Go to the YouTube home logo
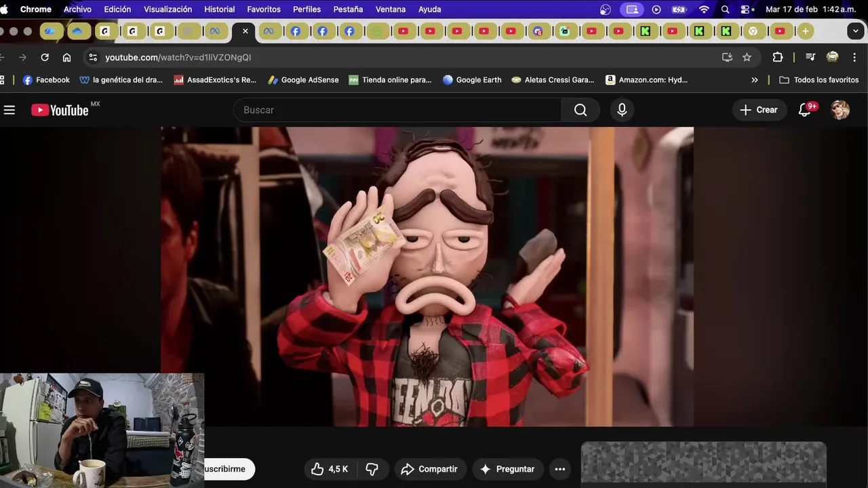 pos(60,110)
